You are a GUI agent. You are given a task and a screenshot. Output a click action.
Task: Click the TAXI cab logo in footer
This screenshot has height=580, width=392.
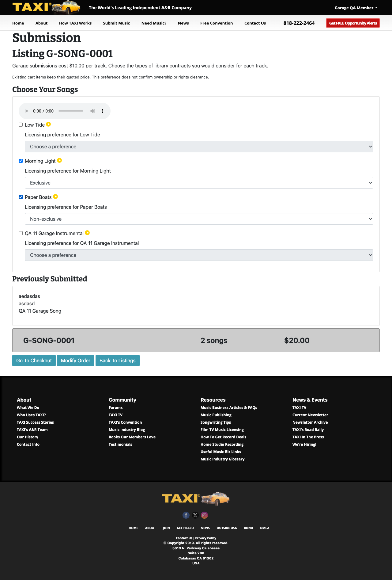coord(196,499)
